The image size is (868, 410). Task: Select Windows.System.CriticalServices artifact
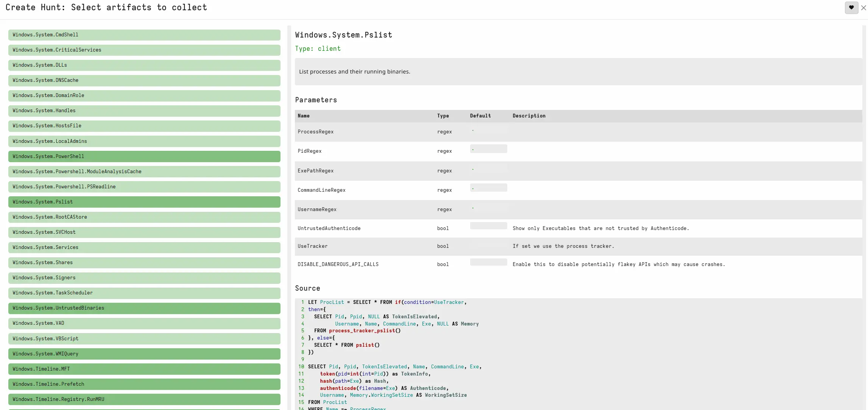click(x=144, y=50)
